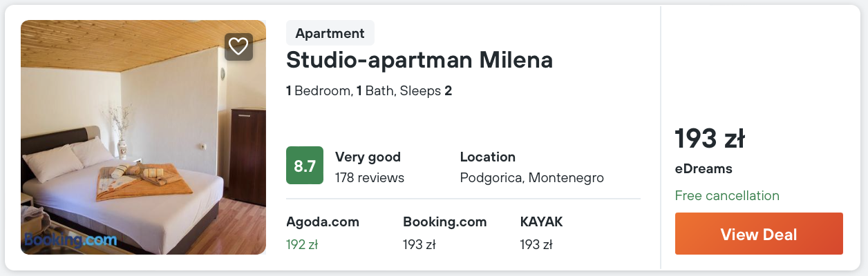This screenshot has height=276, width=868.
Task: Click the Location heading
Action: tap(488, 157)
